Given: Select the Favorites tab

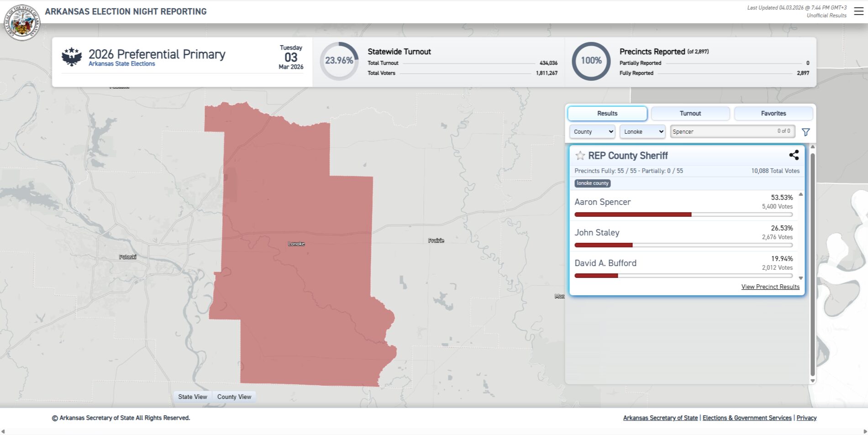Looking at the screenshot, I should pyautogui.click(x=773, y=113).
